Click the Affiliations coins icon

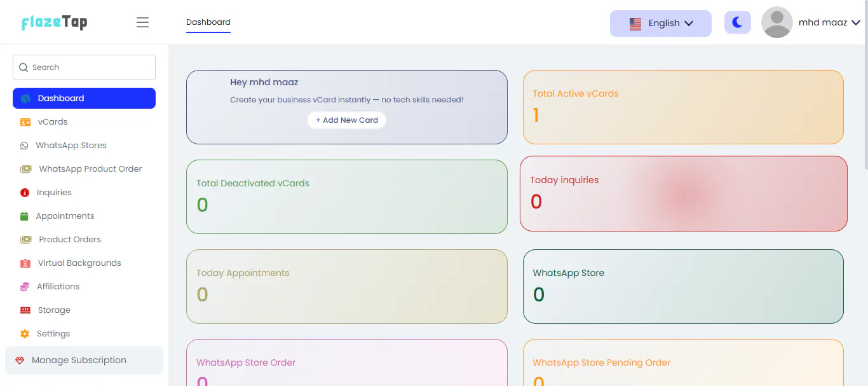click(25, 287)
